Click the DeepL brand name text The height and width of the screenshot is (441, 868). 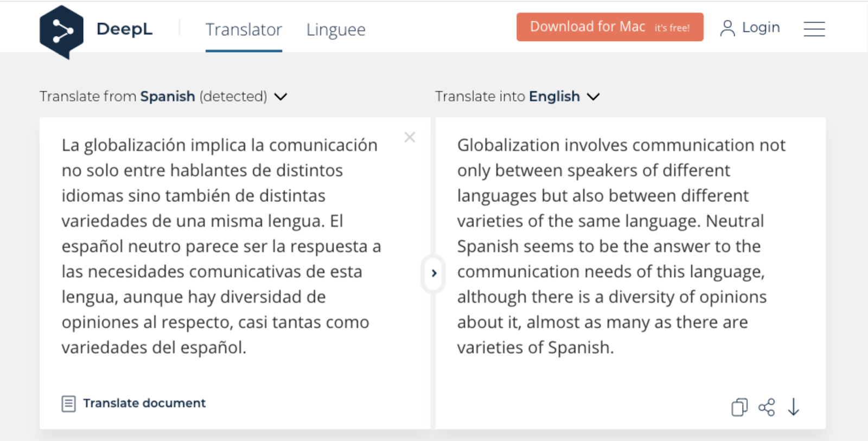124,29
